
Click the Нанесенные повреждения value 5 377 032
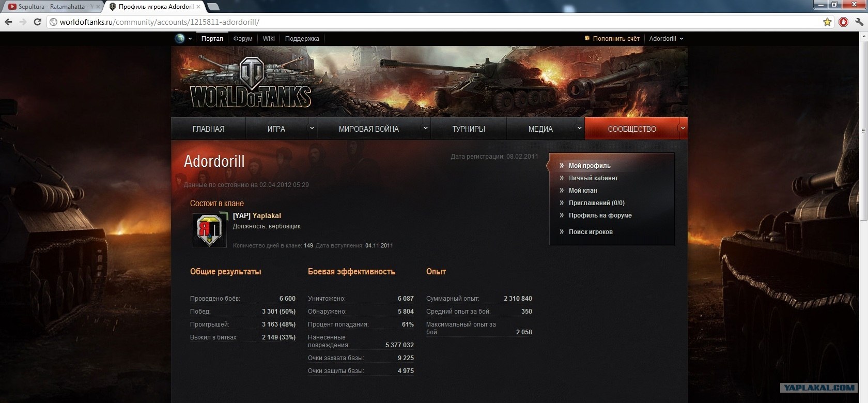pos(399,345)
